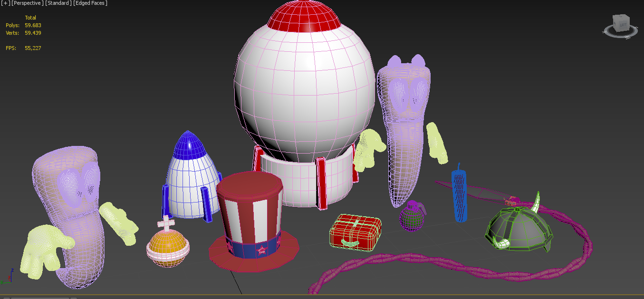This screenshot has height=299, width=644.
Task: Click the Polys count in statistics overlay
Action: 32,25
